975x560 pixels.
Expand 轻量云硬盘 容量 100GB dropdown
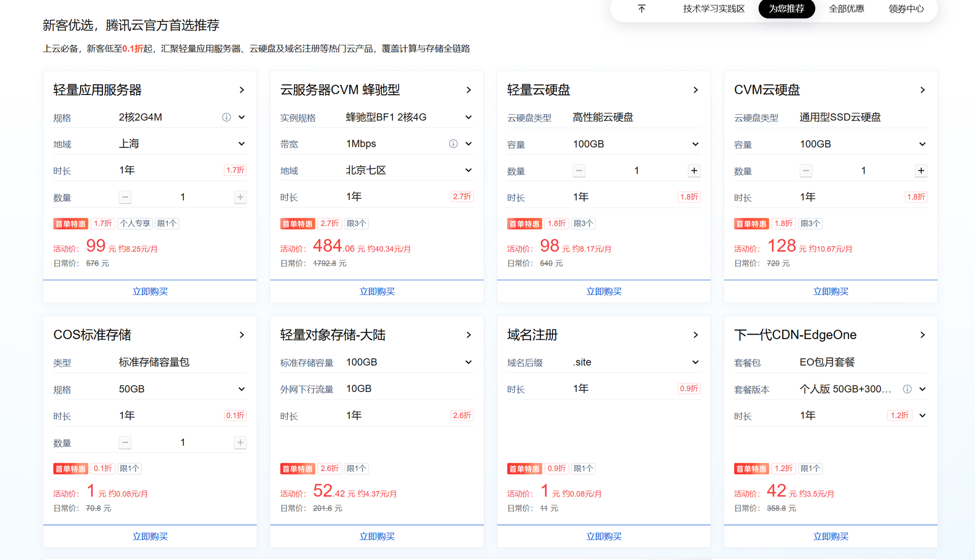pyautogui.click(x=696, y=144)
